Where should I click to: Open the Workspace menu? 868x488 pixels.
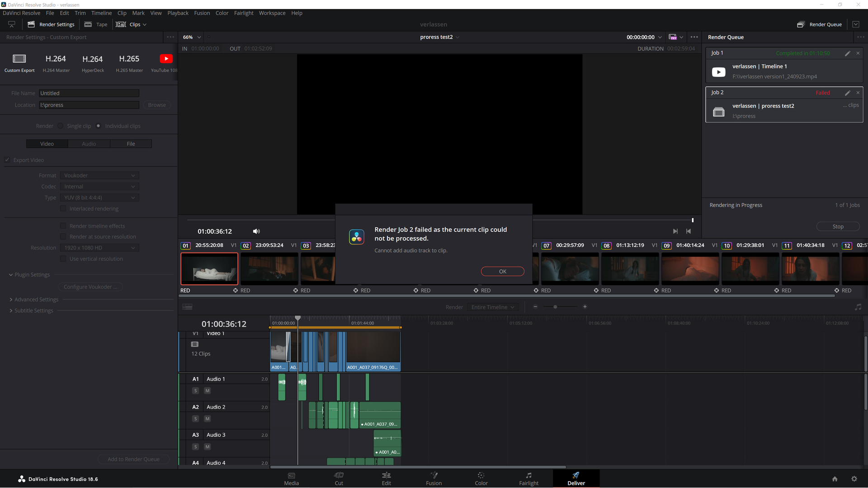coord(272,13)
